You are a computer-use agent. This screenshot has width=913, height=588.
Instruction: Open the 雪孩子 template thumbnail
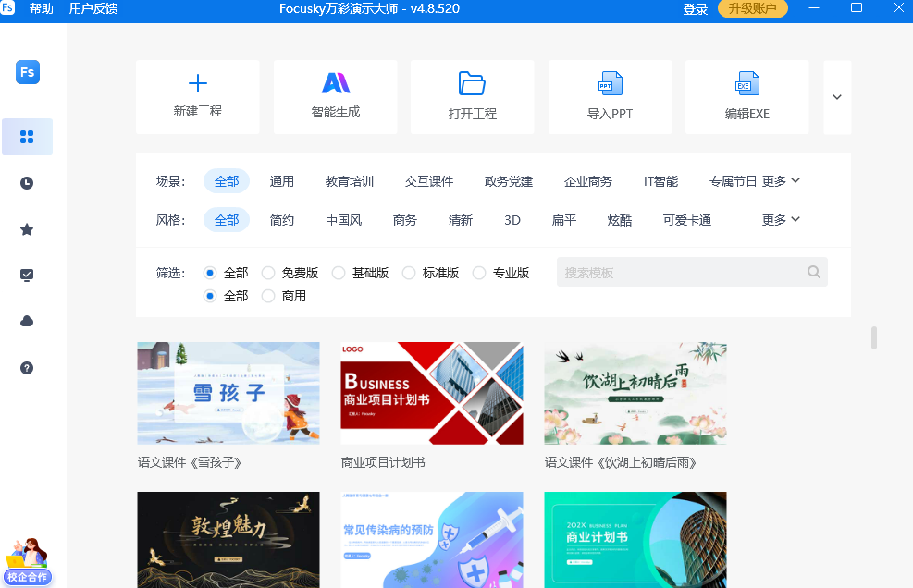pyautogui.click(x=228, y=393)
